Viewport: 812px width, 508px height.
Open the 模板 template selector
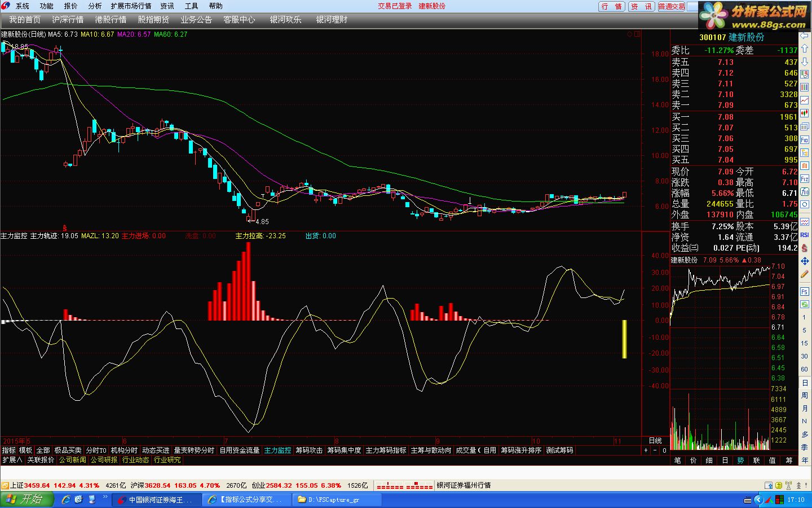pyautogui.click(x=25, y=450)
